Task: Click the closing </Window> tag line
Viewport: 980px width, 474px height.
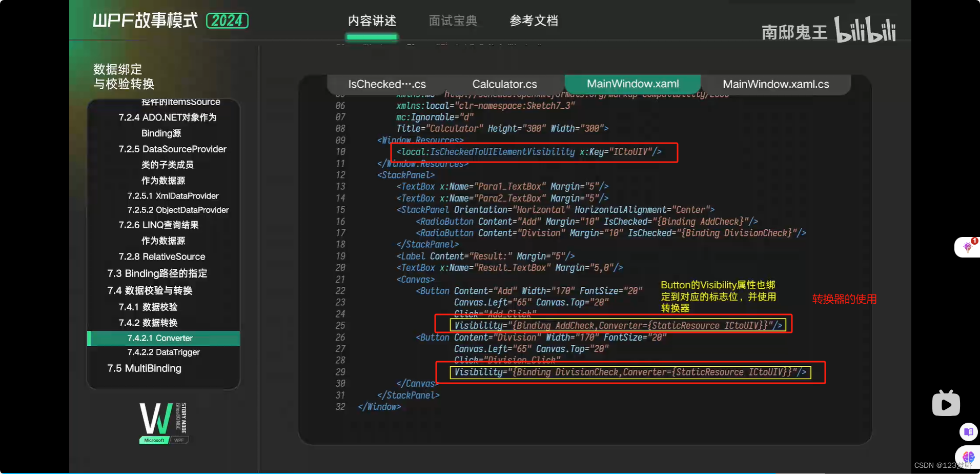Action: click(379, 407)
